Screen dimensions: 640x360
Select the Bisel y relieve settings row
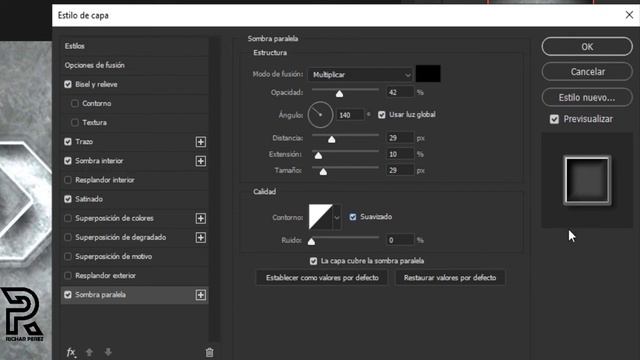click(134, 84)
